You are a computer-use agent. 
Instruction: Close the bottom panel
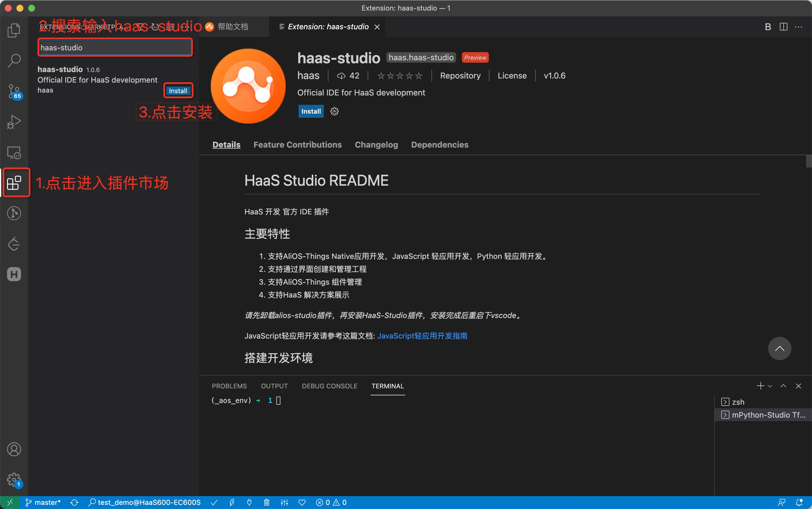[799, 386]
